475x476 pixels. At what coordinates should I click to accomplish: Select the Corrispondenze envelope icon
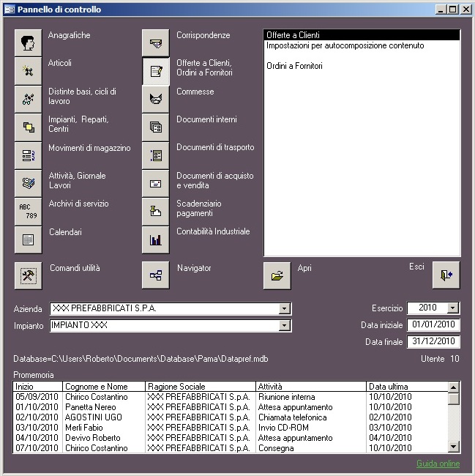(x=155, y=42)
